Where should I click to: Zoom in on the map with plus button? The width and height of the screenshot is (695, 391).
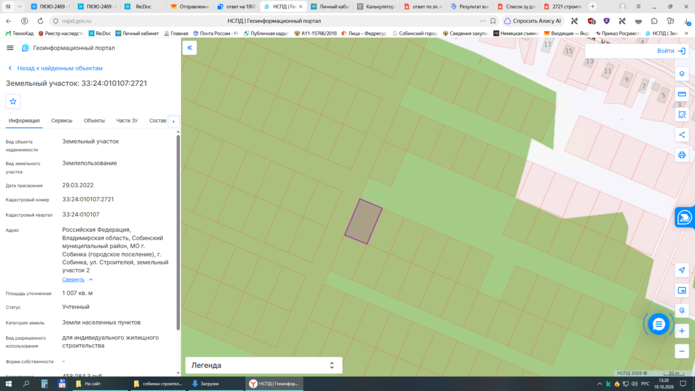[682, 331]
